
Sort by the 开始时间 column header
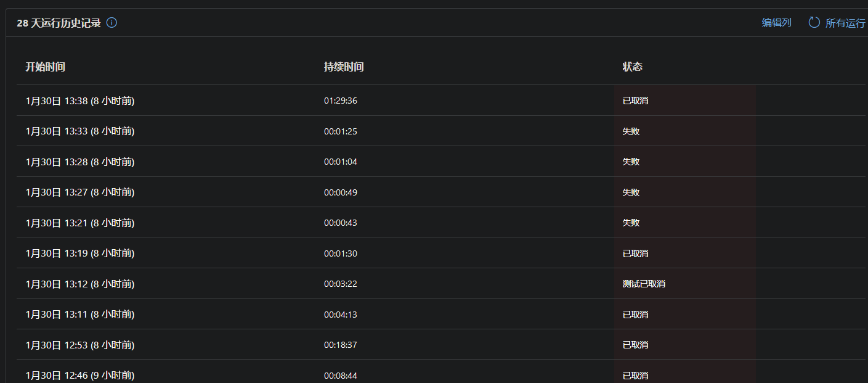click(x=45, y=67)
